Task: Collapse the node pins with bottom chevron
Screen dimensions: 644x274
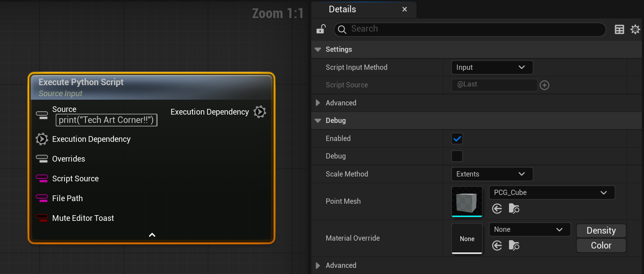Action: pos(152,235)
